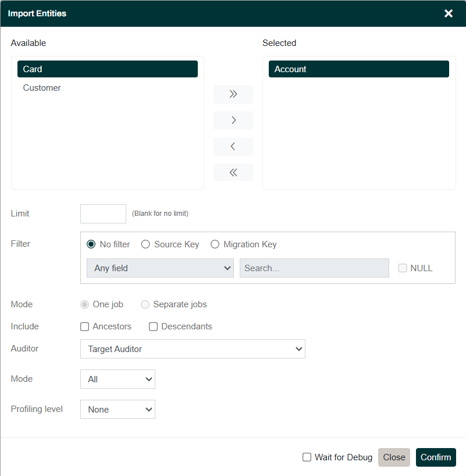Choose the Migration Key filter option
This screenshot has width=466, height=476.
click(215, 244)
